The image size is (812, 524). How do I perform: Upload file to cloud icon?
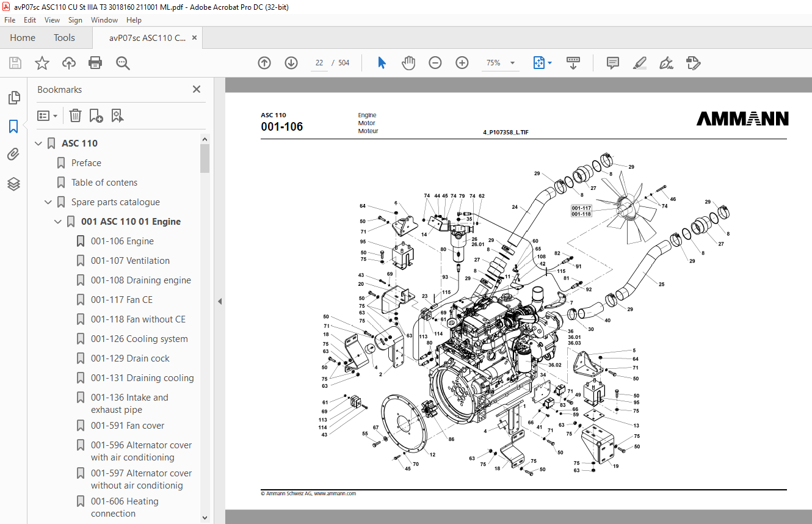coord(69,63)
